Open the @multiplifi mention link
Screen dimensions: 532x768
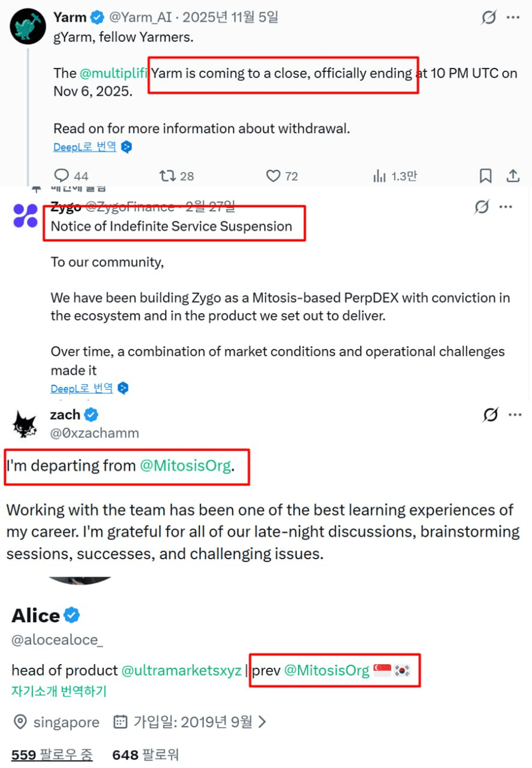113,74
